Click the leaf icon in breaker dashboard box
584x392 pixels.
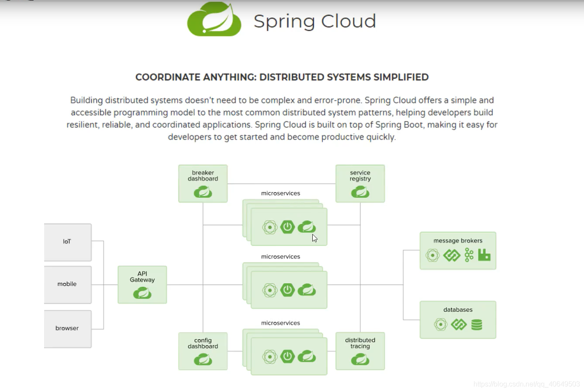tap(203, 192)
